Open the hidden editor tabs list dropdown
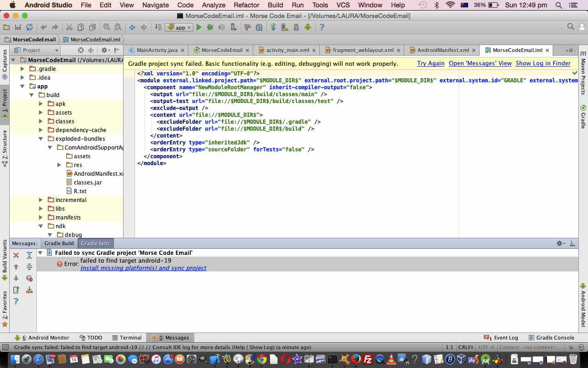588x368 pixels. click(571, 50)
